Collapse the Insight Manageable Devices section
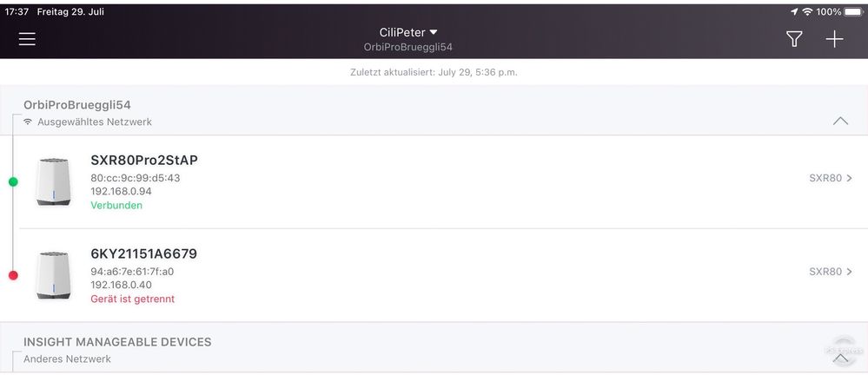 (840, 359)
